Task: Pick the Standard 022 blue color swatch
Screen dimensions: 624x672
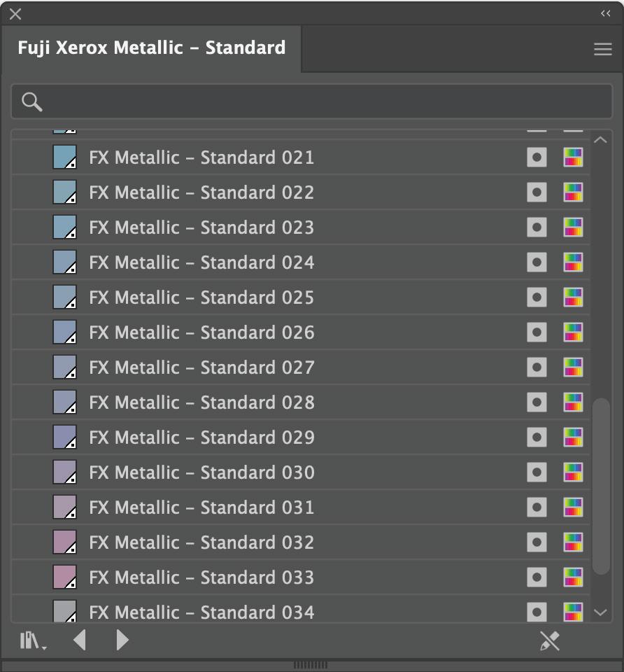Action: click(65, 192)
